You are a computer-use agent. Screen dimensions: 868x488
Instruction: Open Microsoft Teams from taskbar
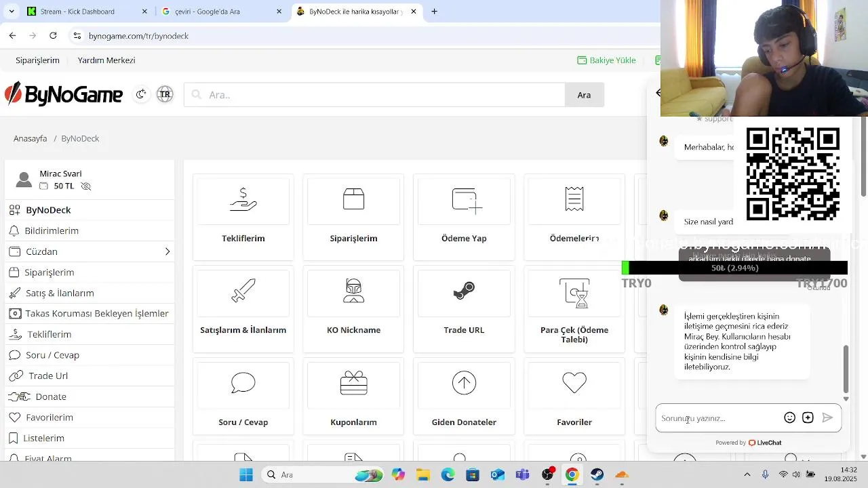[522, 474]
